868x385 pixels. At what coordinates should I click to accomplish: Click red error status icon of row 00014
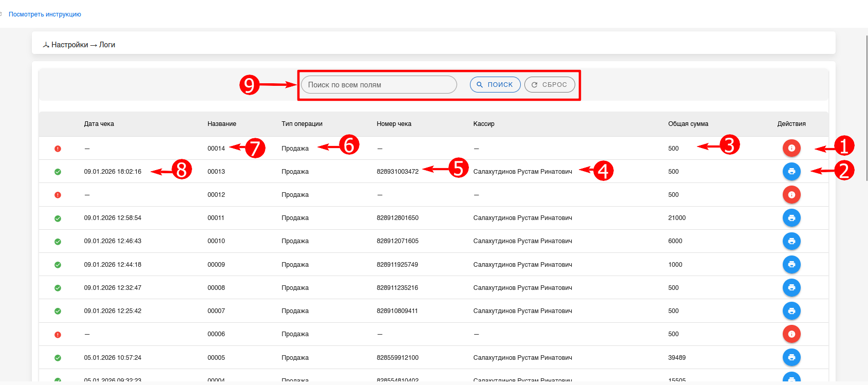58,149
